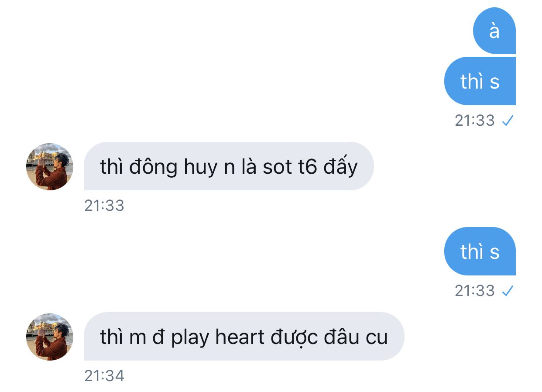Click 't6' in the first received message

[307, 167]
